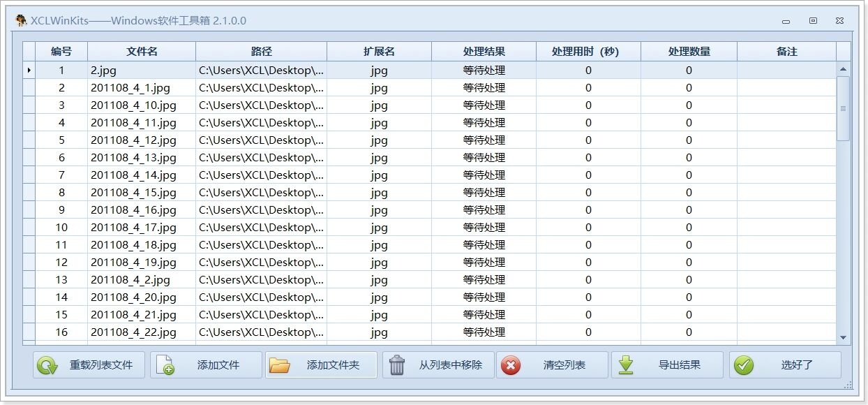Image resolution: width=868 pixels, height=405 pixels.
Task: Click the 处理用时 value 0 in row 4
Action: point(588,122)
